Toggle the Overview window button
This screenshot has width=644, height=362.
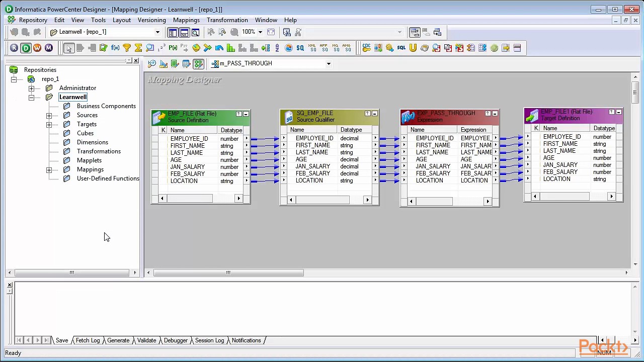196,32
